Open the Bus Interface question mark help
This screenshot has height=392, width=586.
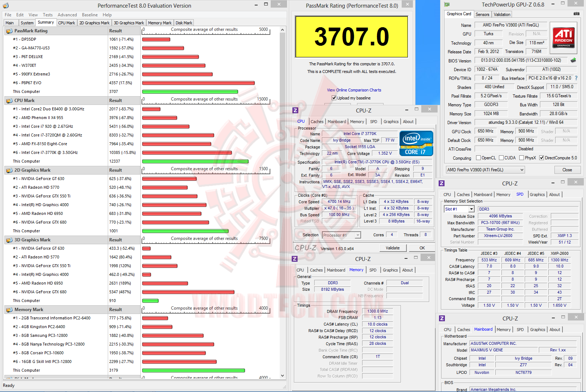click(576, 78)
